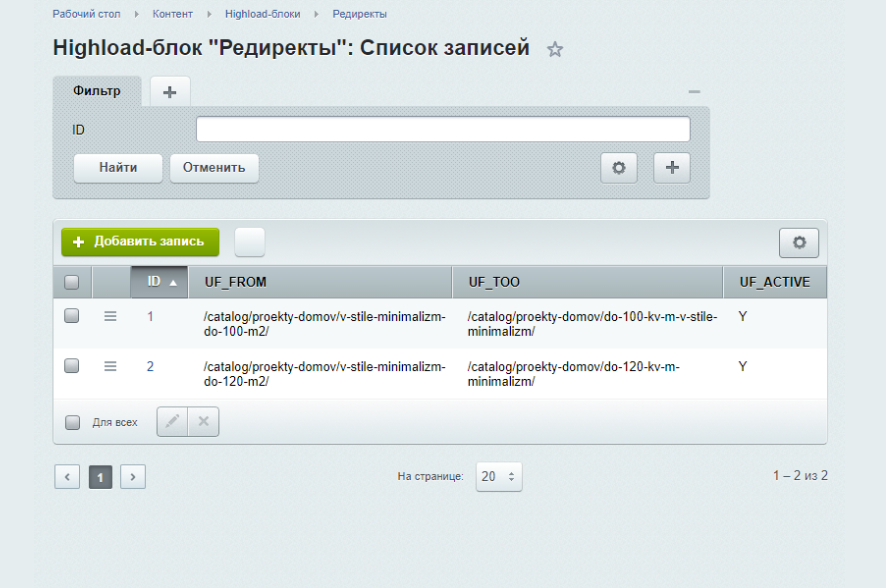Click inside the ID filter field
Image resolution: width=886 pixels, height=588 pixels.
point(443,128)
